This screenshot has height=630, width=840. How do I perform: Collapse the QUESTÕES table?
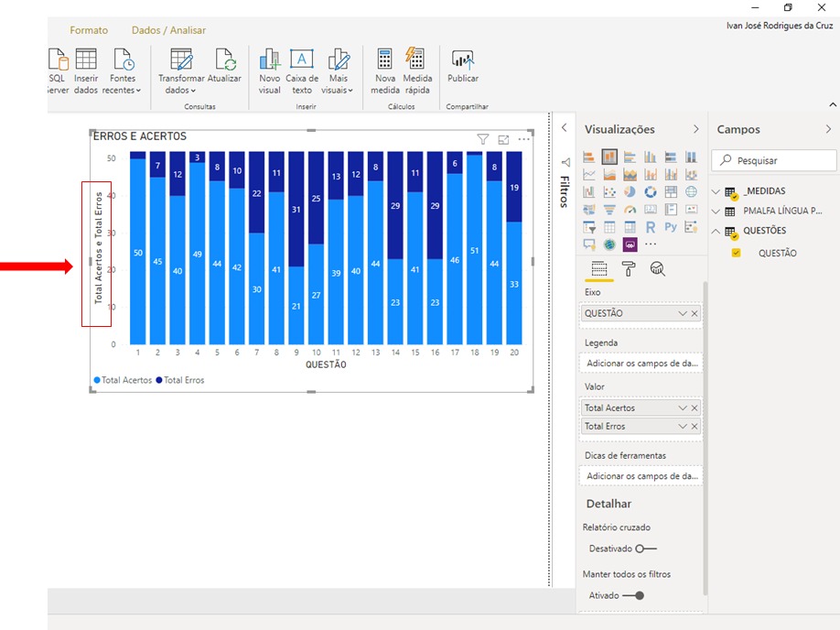pos(716,231)
